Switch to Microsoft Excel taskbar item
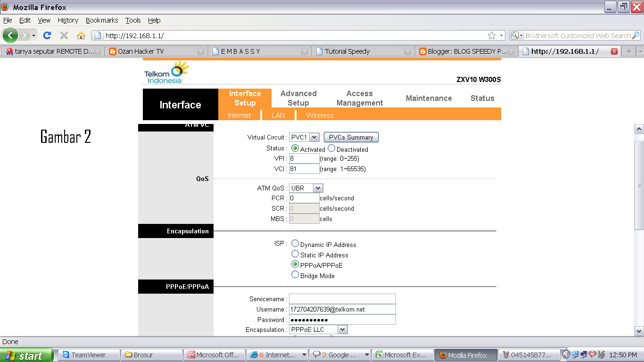Screen dimensions: 644x362 pos(403,355)
